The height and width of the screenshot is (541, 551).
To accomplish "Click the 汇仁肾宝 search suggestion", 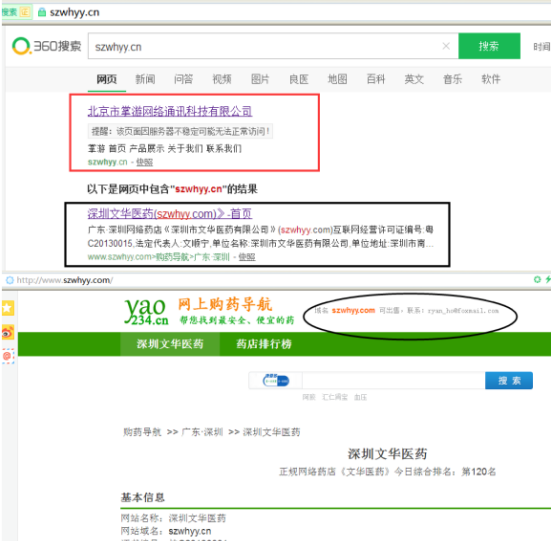I will 335,397.
